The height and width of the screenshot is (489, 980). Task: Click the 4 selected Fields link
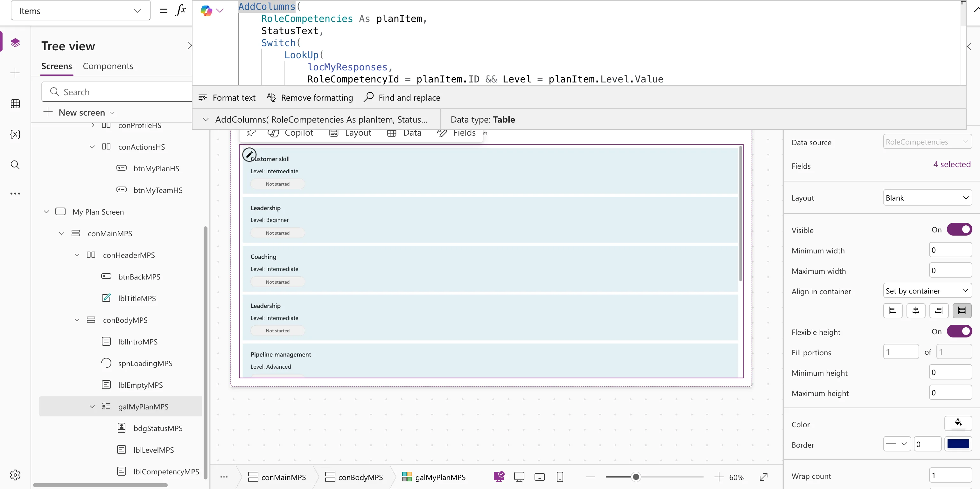tap(952, 164)
